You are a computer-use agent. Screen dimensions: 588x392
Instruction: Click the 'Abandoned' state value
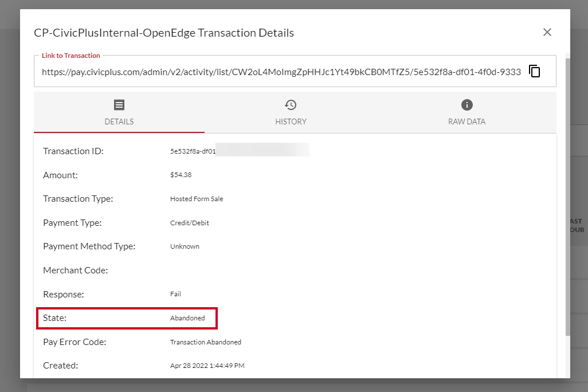187,318
